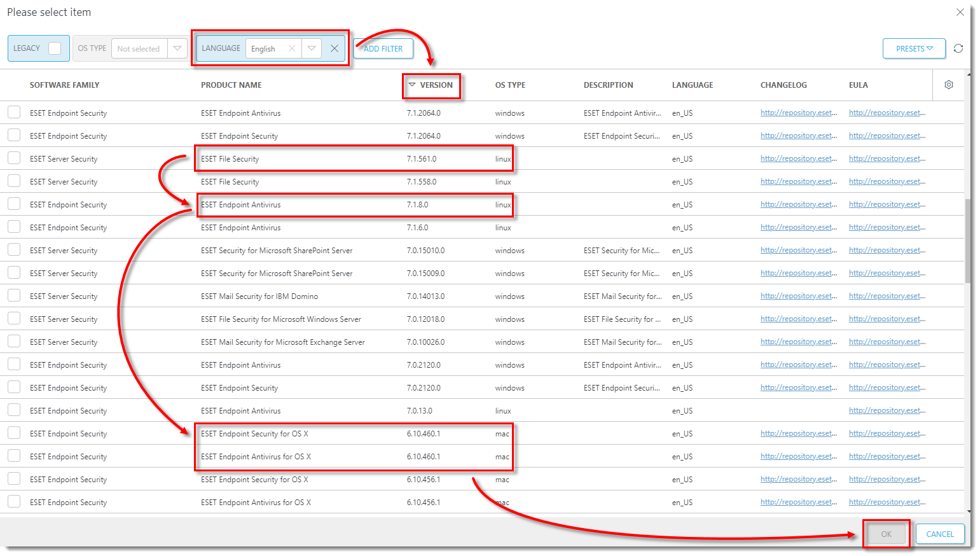This screenshot has width=980, height=556.
Task: Sort by Description column header
Action: [x=609, y=85]
